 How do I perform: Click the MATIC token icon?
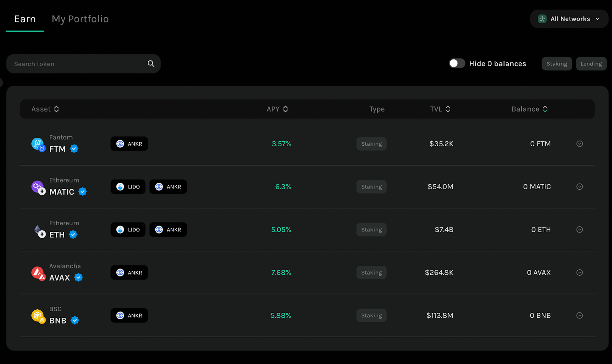[38, 188]
